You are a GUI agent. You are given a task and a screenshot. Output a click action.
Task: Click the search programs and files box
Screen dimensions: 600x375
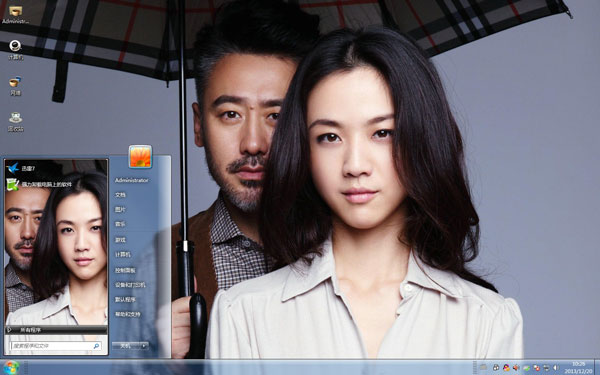pos(56,346)
